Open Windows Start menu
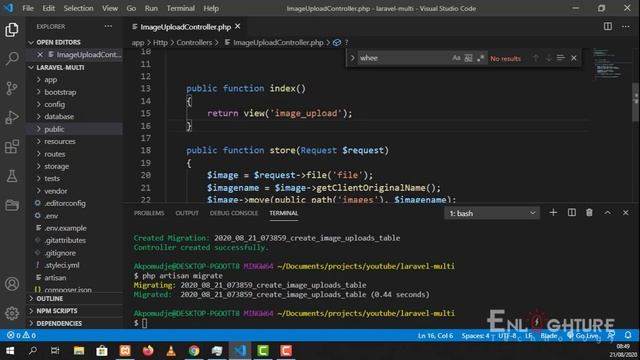Screen dimensions: 640x360 10,351
